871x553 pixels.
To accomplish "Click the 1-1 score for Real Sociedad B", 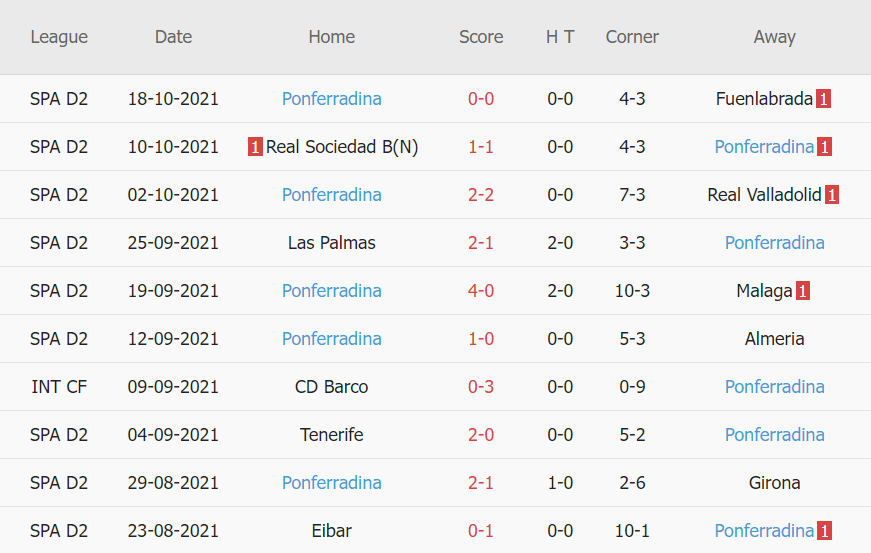I will pos(481,147).
